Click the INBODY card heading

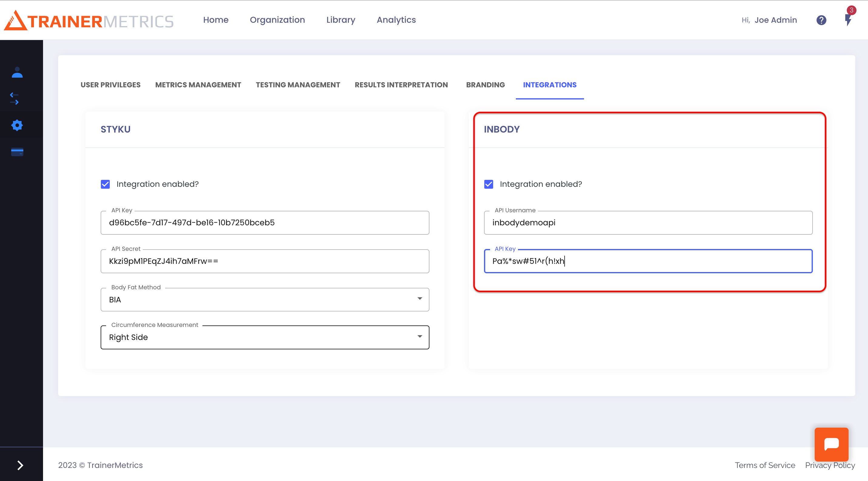tap(502, 129)
